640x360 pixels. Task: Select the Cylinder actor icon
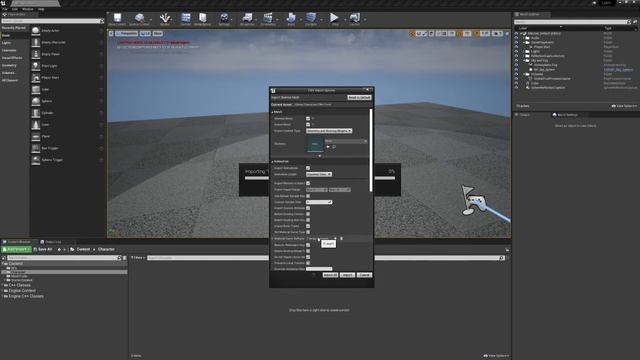coord(36,113)
